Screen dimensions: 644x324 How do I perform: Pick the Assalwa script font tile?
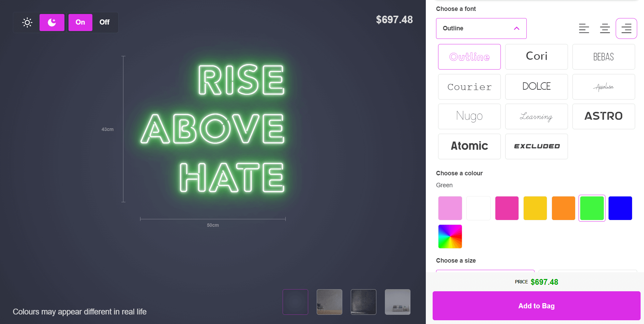pos(603,87)
